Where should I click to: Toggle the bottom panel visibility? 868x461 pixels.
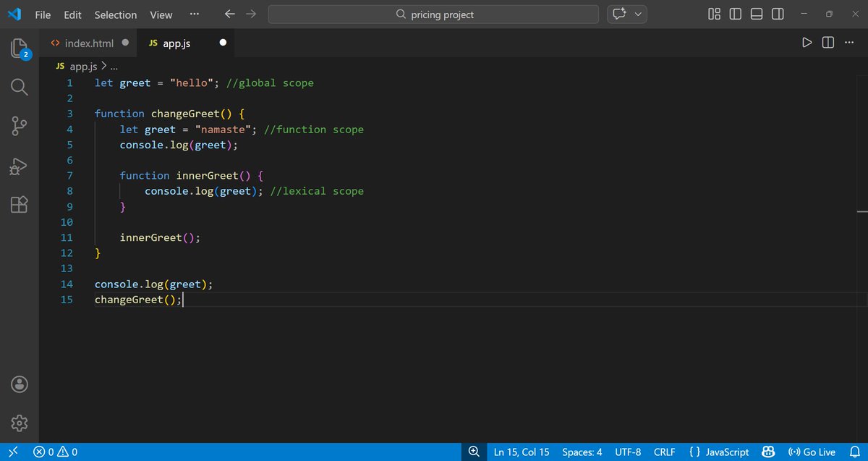point(757,14)
